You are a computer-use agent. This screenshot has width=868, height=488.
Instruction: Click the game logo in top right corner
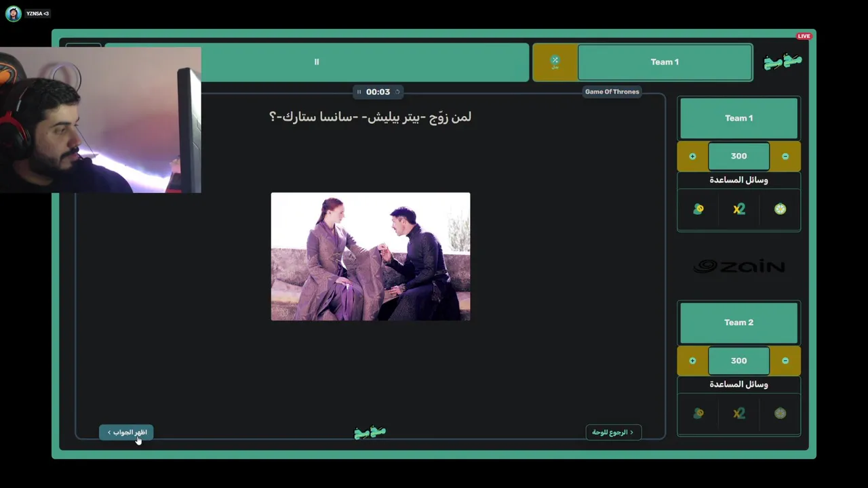click(x=783, y=62)
